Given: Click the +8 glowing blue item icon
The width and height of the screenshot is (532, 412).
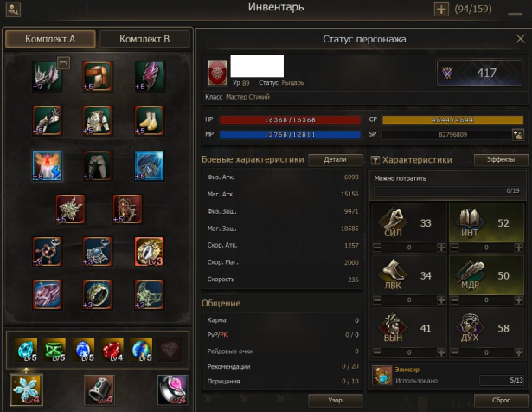Looking at the screenshot, I should (x=47, y=166).
